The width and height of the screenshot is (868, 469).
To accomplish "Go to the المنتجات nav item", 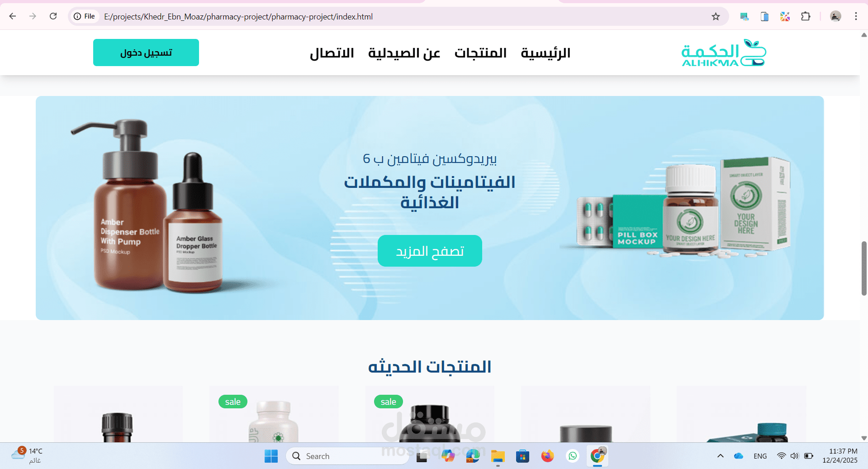I will [480, 53].
